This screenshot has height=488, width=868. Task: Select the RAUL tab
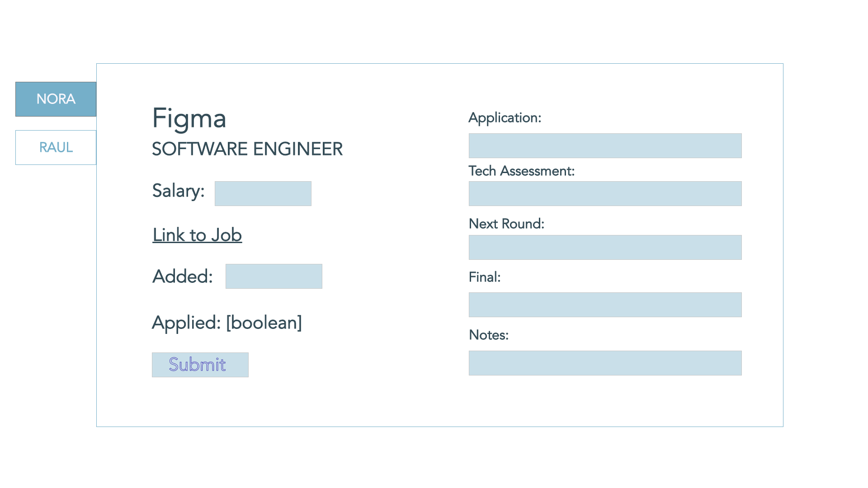point(56,147)
